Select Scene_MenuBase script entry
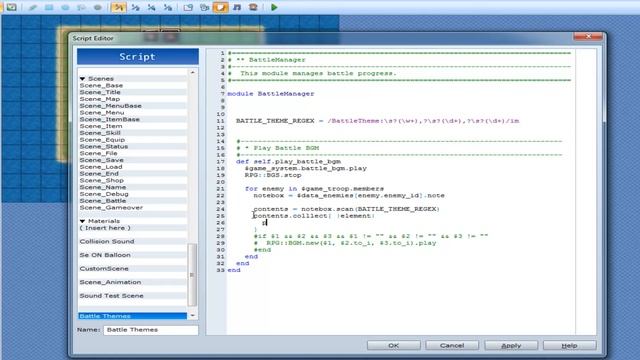Image resolution: width=640 pixels, height=360 pixels. [x=133, y=106]
